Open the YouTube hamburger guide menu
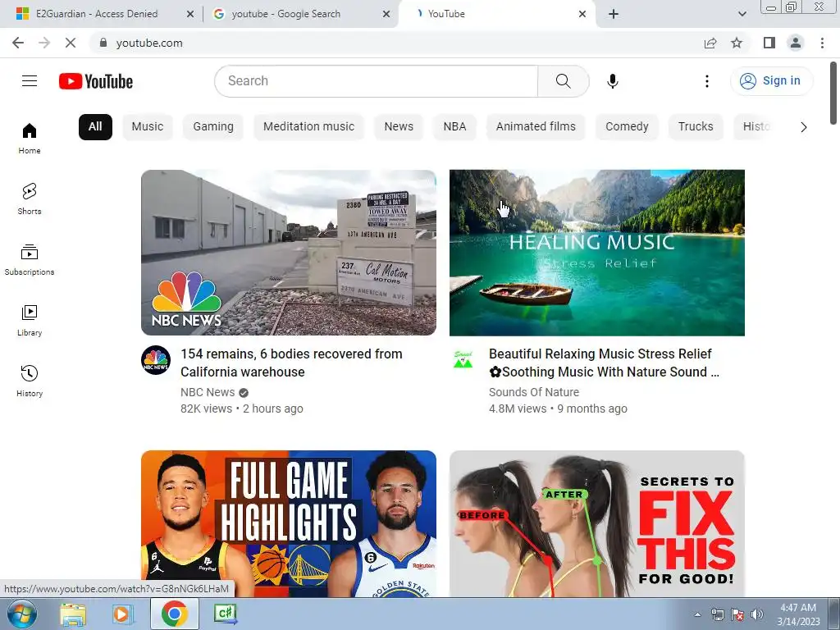This screenshot has height=630, width=840. click(x=30, y=81)
